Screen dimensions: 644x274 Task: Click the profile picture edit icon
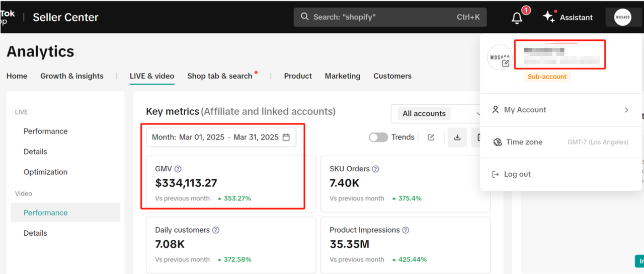coord(506,63)
